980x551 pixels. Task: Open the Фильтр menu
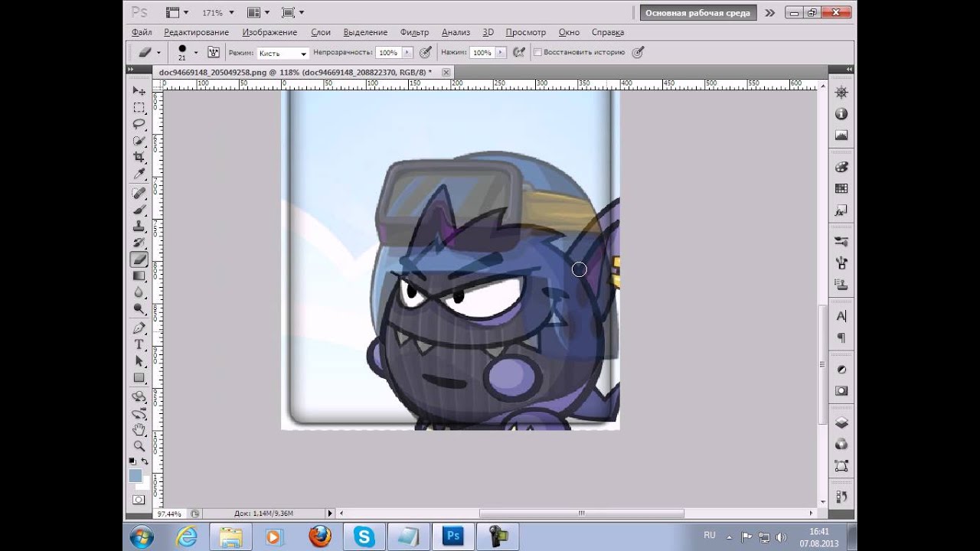[x=414, y=32]
